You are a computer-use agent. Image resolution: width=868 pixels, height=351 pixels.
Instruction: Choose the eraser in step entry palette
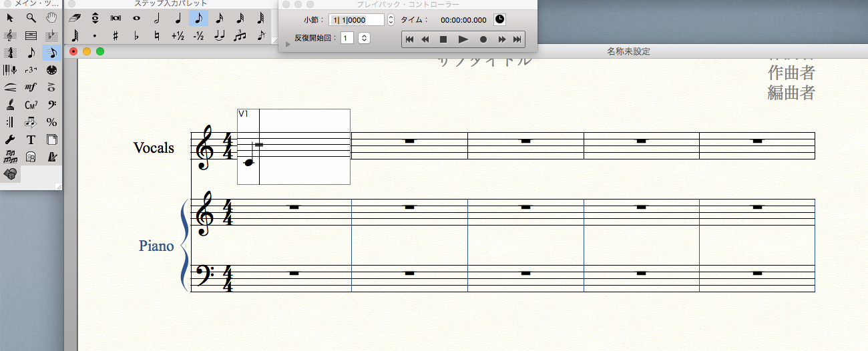(x=75, y=18)
